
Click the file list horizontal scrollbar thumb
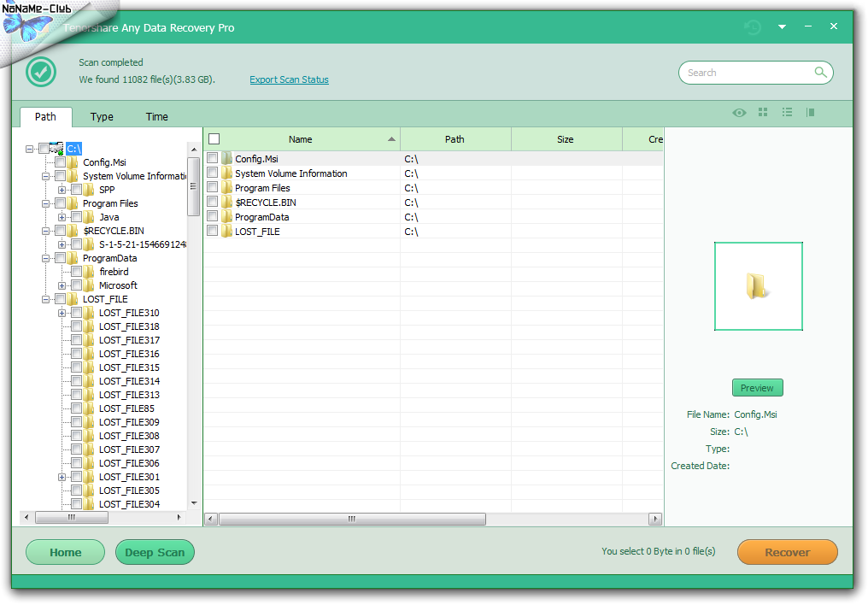click(x=350, y=519)
